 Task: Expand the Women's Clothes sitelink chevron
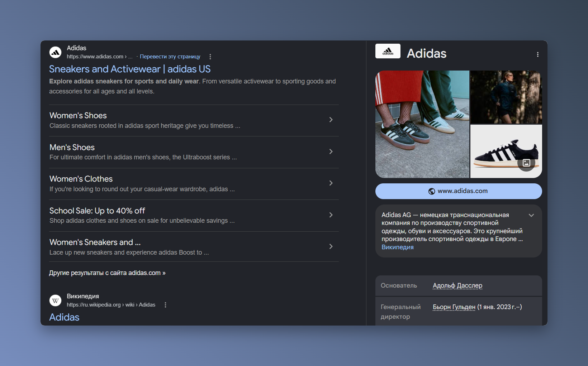point(331,183)
